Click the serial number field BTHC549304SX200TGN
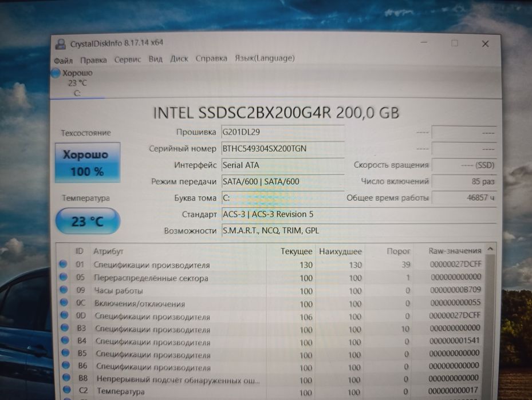 click(x=283, y=148)
